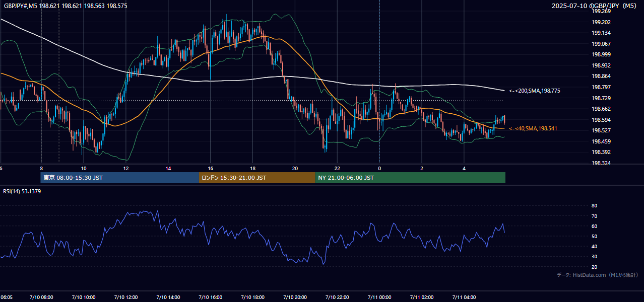Click hour tick 22 under price chart
This screenshot has width=644, height=302.
click(x=338, y=168)
